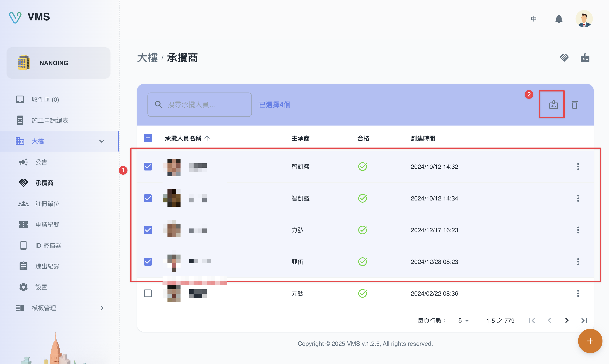Image resolution: width=609 pixels, height=364 pixels.
Task: Uncheck the 力弘 row checkbox
Action: pos(148,230)
